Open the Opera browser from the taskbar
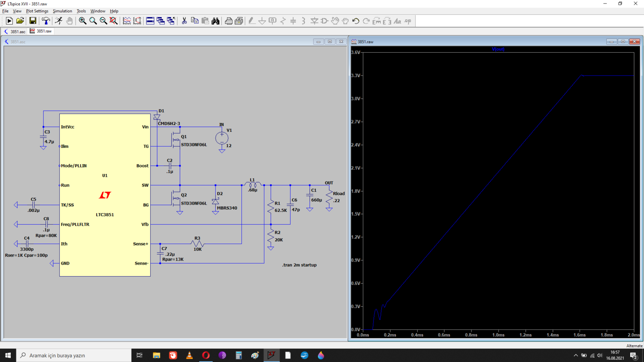 point(206,355)
